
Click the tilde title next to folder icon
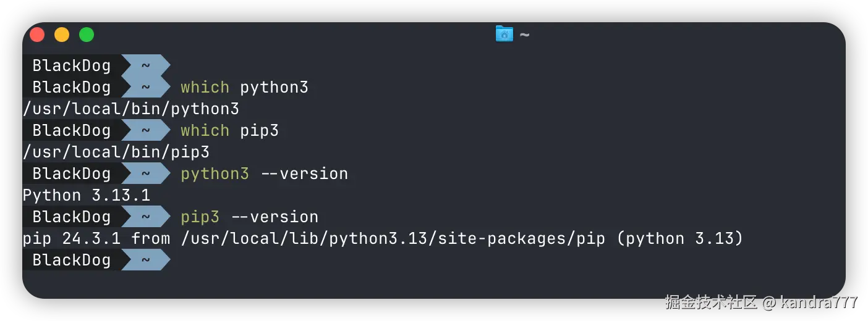tap(524, 35)
